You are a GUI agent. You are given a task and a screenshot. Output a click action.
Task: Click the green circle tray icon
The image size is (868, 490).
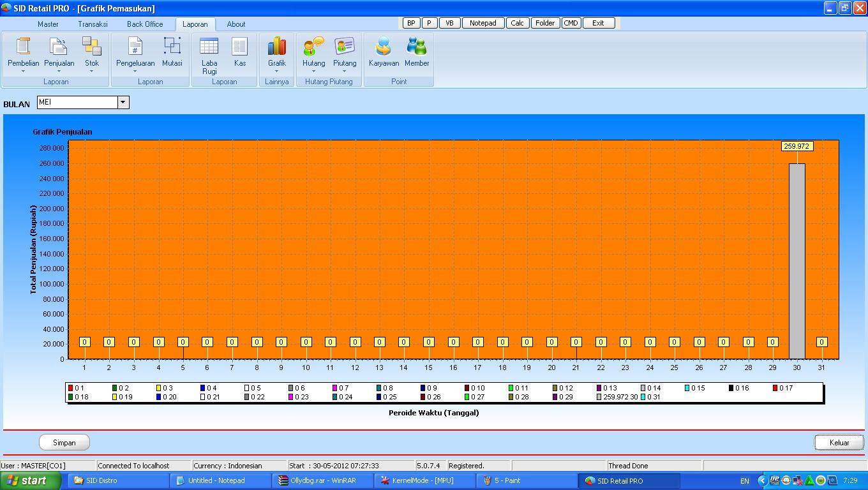coord(821,480)
